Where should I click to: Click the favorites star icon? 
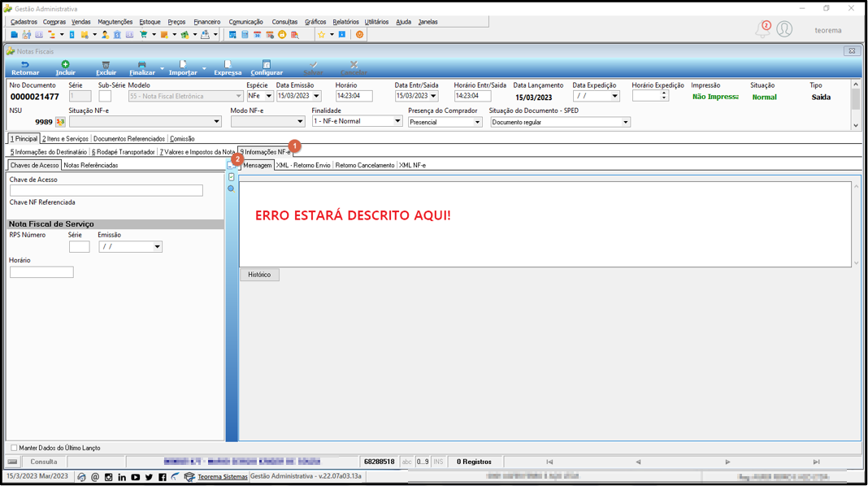pos(322,34)
